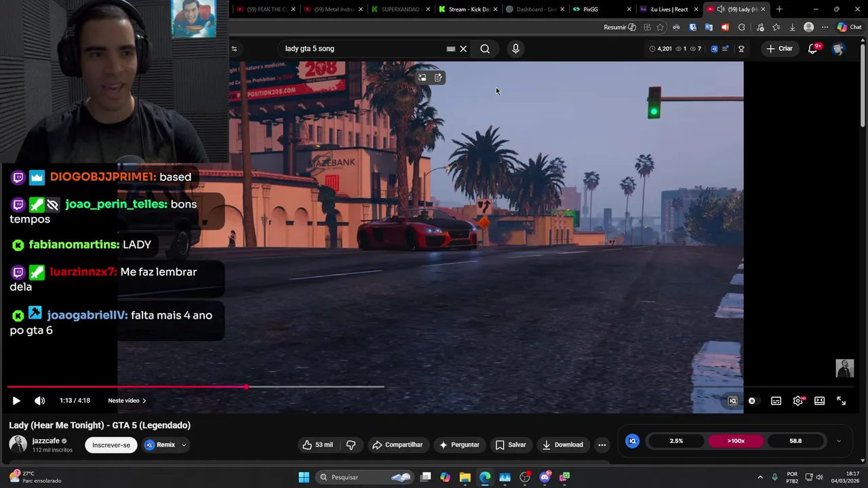
Task: Open the jazzcafe channel avatar
Action: pos(18,445)
